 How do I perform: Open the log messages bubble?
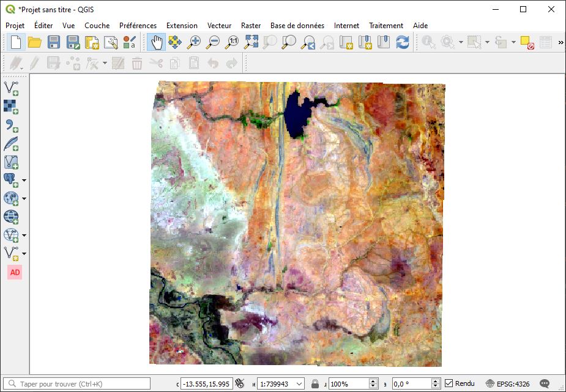click(544, 383)
